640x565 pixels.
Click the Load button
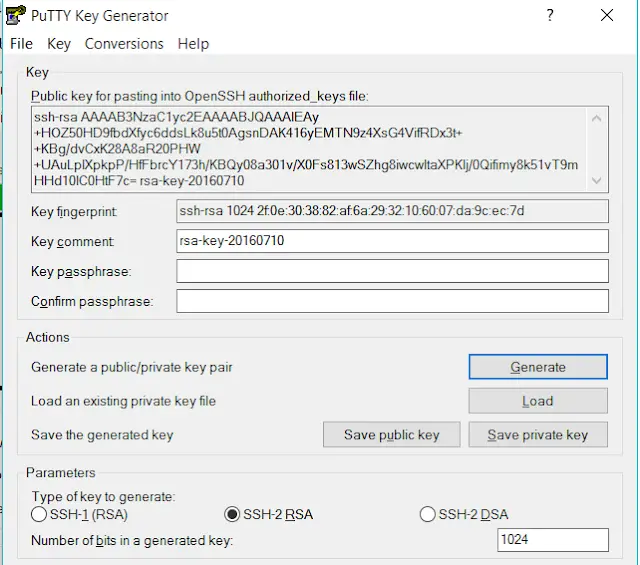(538, 401)
